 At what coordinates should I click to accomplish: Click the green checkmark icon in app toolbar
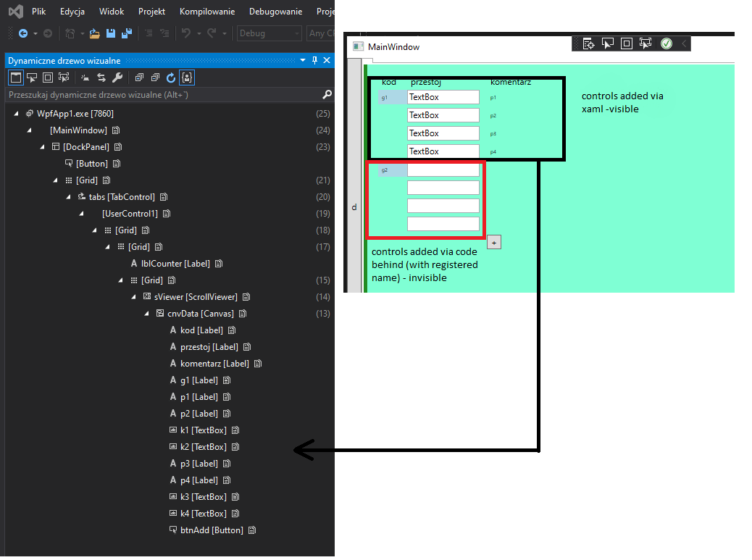pyautogui.click(x=666, y=44)
